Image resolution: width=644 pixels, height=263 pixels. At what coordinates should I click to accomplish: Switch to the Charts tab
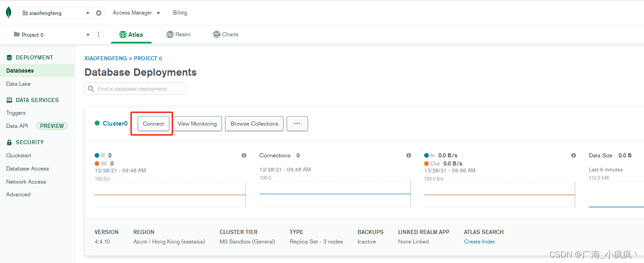coord(226,34)
